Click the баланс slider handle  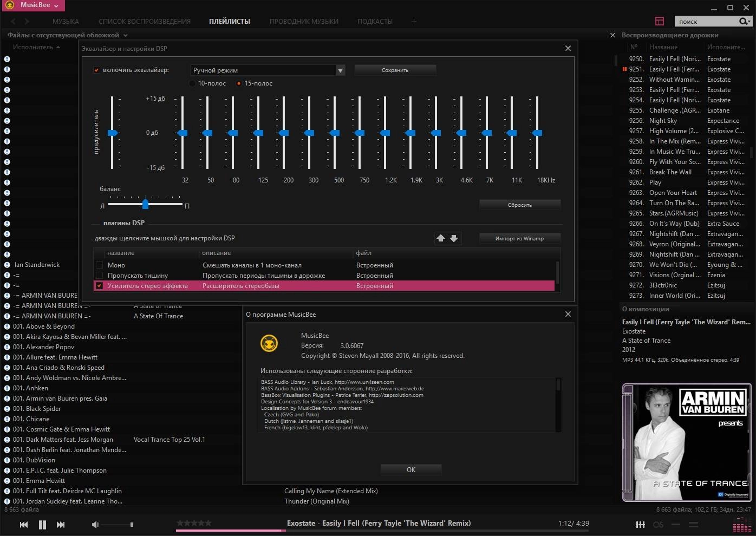[145, 204]
